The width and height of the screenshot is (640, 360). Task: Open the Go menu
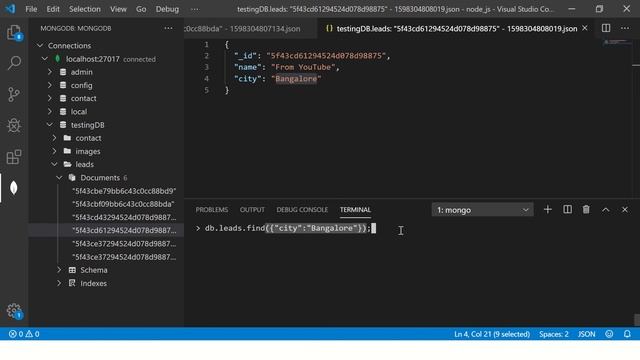(x=141, y=9)
